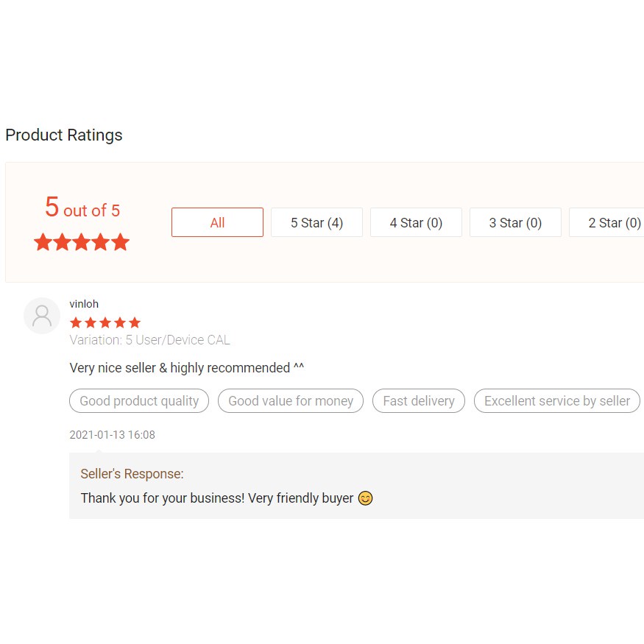
Task: Click the Good value for money tag
Action: (291, 401)
